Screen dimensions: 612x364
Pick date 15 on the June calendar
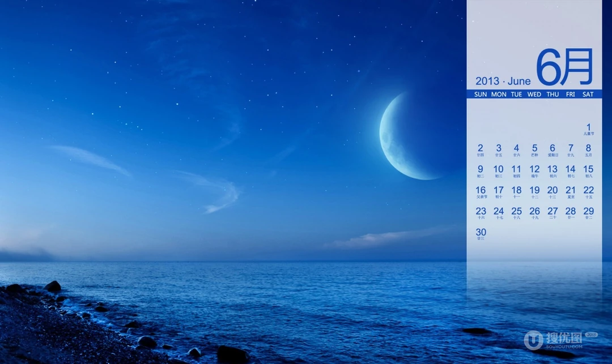(589, 169)
